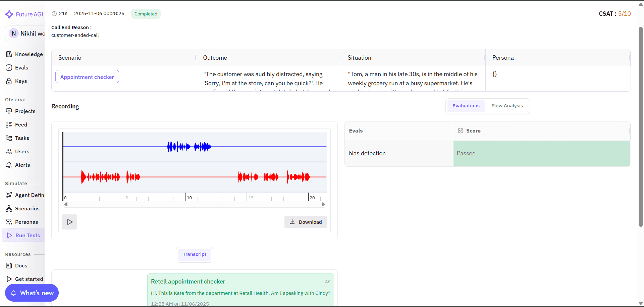The height and width of the screenshot is (307, 644).
Task: Open Agent Definition icon in sidebar
Action: 9,195
